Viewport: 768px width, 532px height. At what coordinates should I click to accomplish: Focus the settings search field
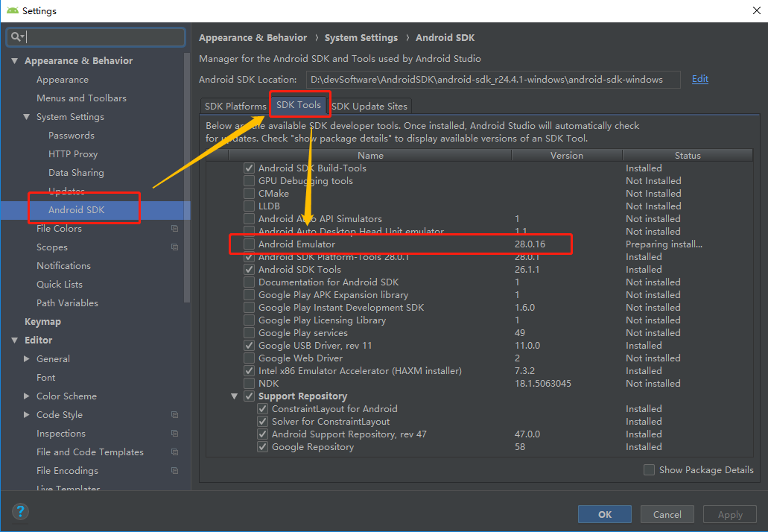point(96,37)
